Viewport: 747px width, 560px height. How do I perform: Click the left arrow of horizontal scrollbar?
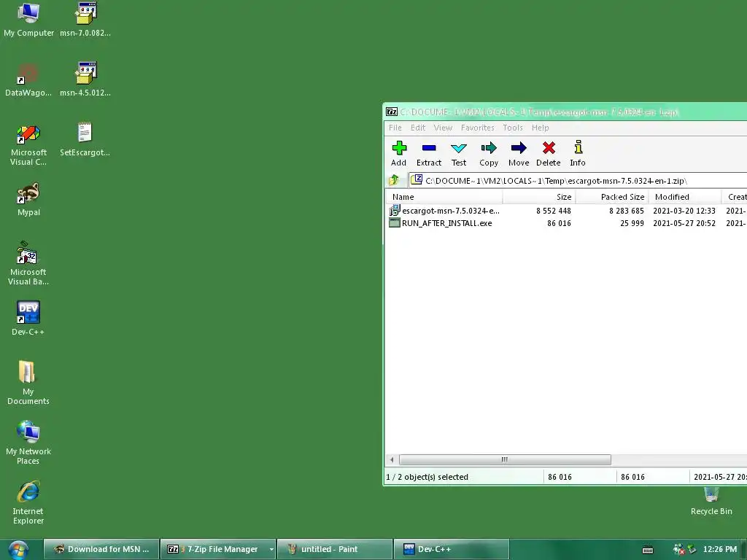pos(392,459)
